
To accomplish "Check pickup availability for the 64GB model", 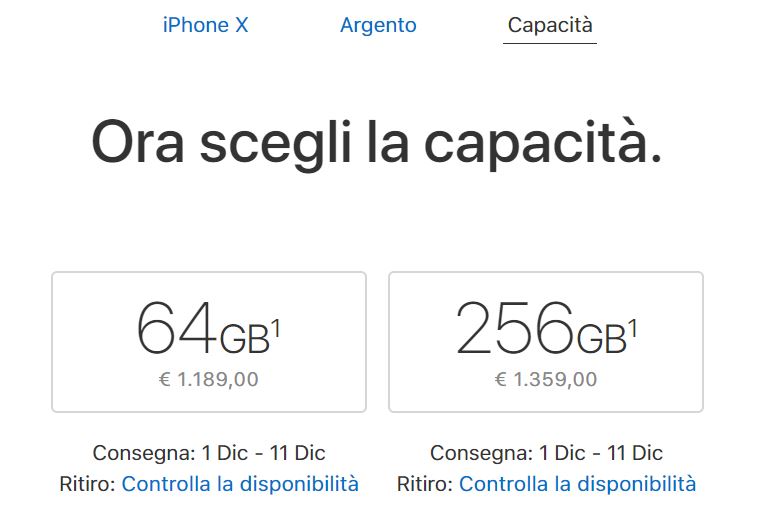I will point(240,484).
